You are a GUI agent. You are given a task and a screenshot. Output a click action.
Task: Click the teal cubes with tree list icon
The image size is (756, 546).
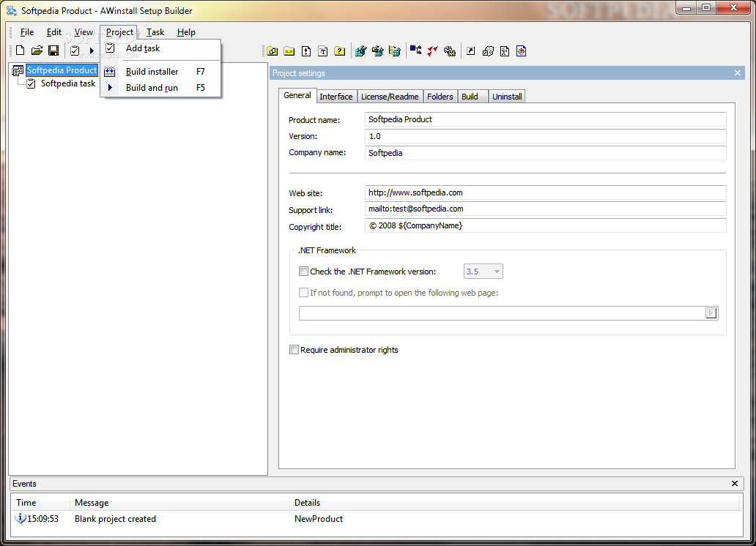tap(394, 51)
